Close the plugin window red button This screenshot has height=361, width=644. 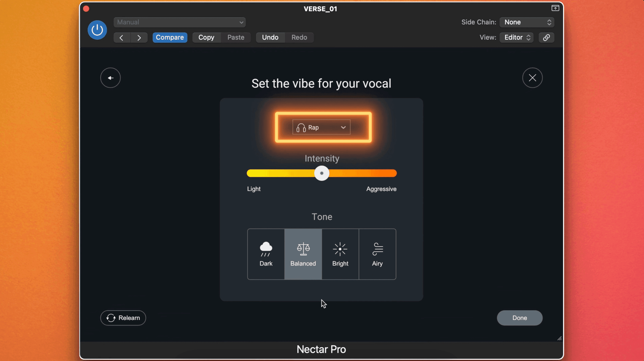point(86,9)
